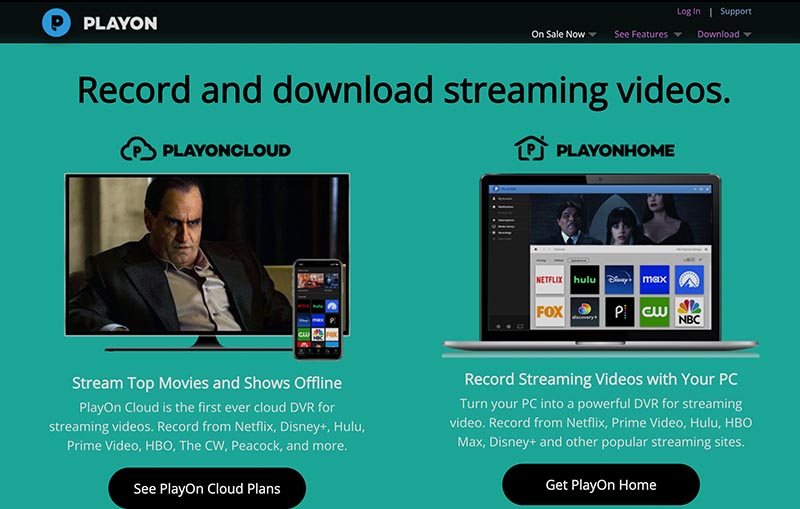800x509 pixels.
Task: Select the discovery+ tile on laptop
Action: coord(585,312)
